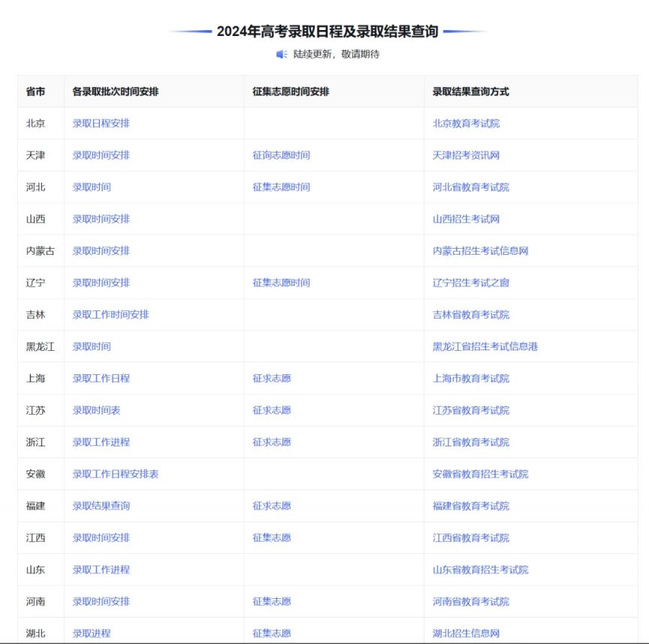The image size is (649, 644).
Task: Select the 黑龙江 province cell
Action: point(40,346)
